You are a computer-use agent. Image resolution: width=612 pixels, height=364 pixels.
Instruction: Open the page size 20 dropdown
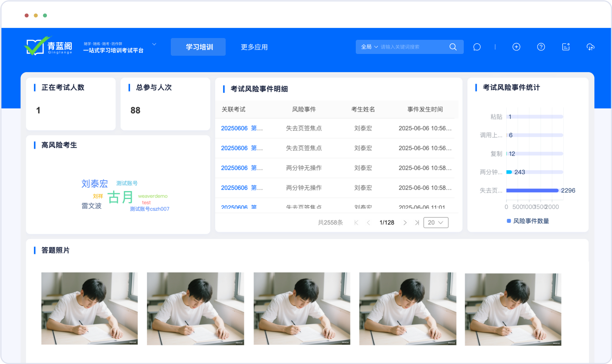tap(435, 222)
